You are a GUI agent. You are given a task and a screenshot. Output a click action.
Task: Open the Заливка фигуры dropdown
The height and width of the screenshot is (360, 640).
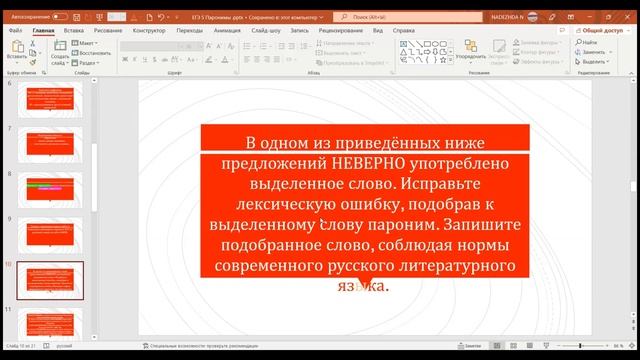[538, 42]
